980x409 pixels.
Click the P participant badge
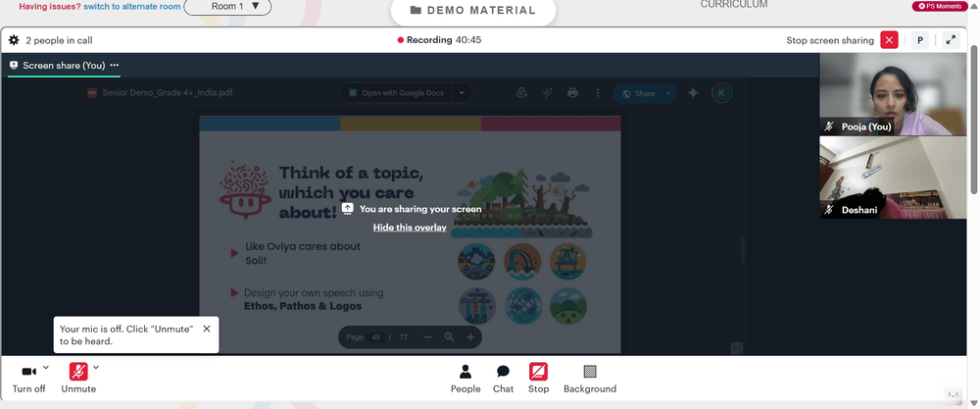coord(919,40)
